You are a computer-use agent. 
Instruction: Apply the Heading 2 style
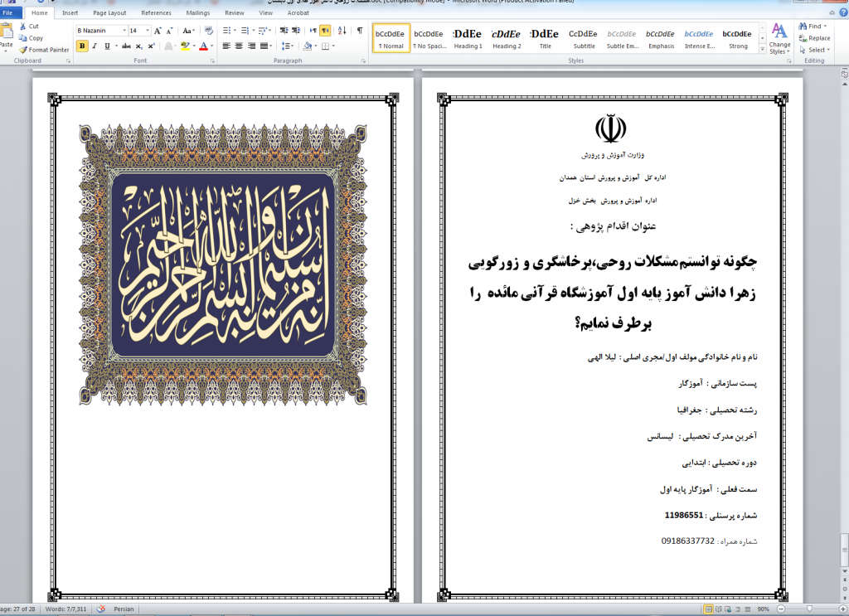pyautogui.click(x=507, y=38)
